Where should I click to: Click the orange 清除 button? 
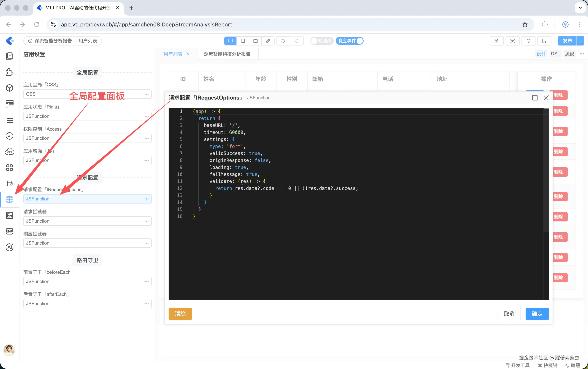click(x=180, y=314)
